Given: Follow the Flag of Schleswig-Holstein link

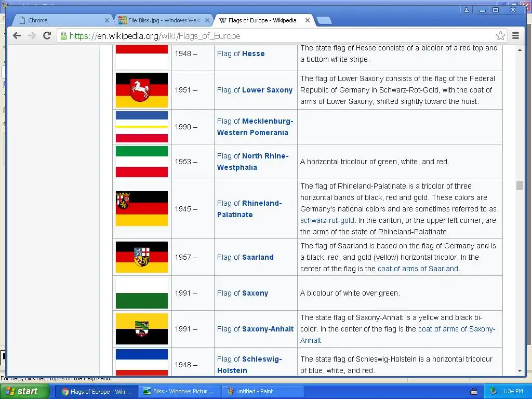Looking at the screenshot, I should (249, 365).
